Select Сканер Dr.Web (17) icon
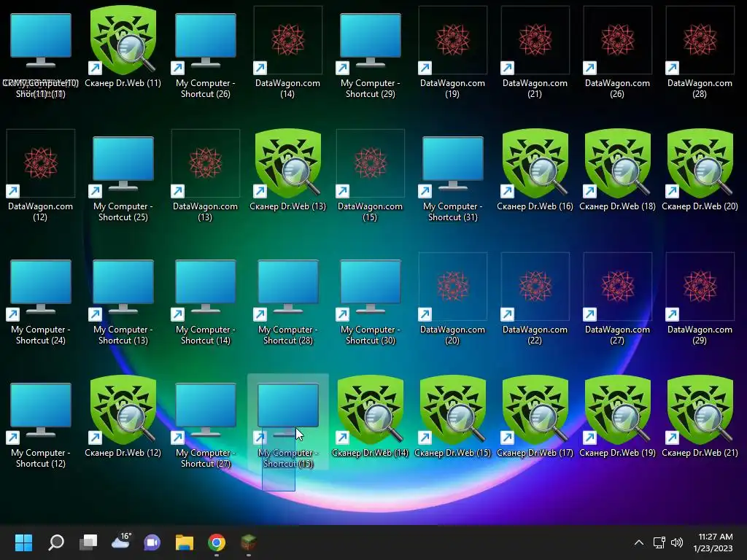The image size is (747, 560). coord(535,416)
